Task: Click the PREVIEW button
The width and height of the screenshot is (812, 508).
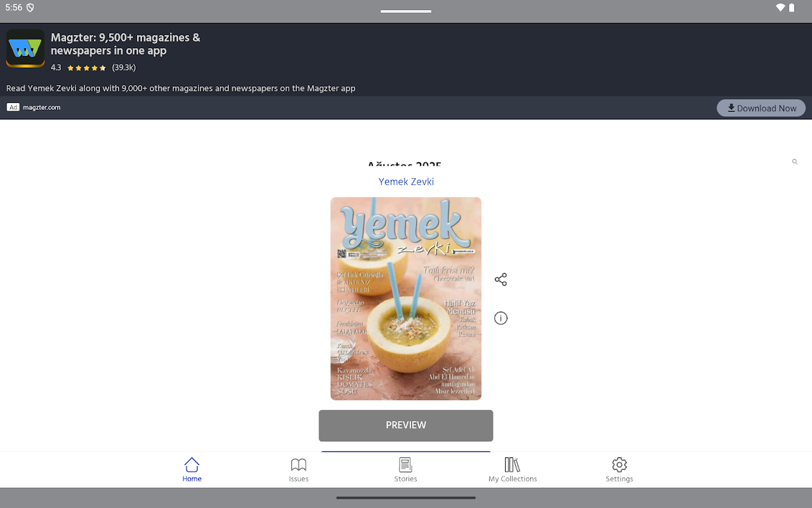Action: pyautogui.click(x=406, y=425)
